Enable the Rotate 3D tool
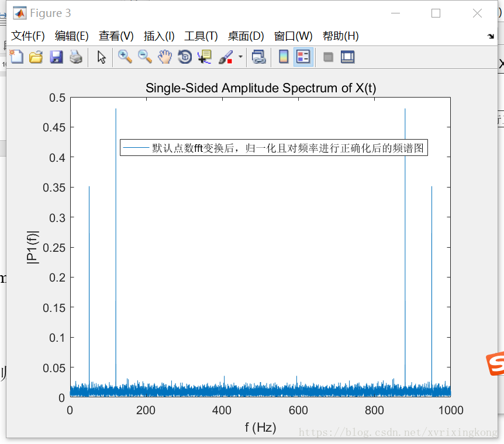The height and width of the screenshot is (444, 504). 185,57
